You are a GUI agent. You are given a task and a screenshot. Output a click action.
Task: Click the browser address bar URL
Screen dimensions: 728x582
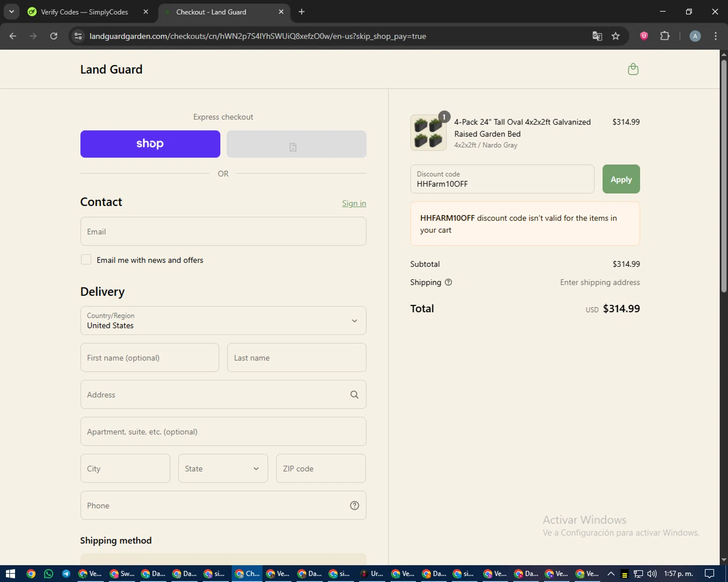(258, 36)
